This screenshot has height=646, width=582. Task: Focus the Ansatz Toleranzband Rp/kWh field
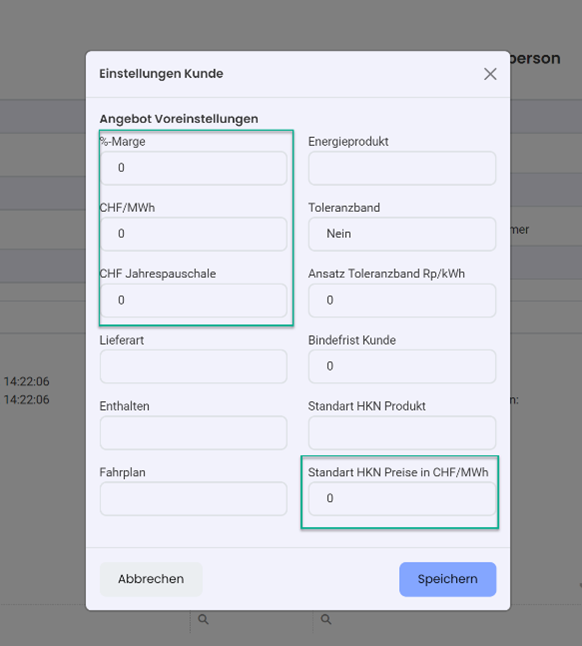pos(402,300)
